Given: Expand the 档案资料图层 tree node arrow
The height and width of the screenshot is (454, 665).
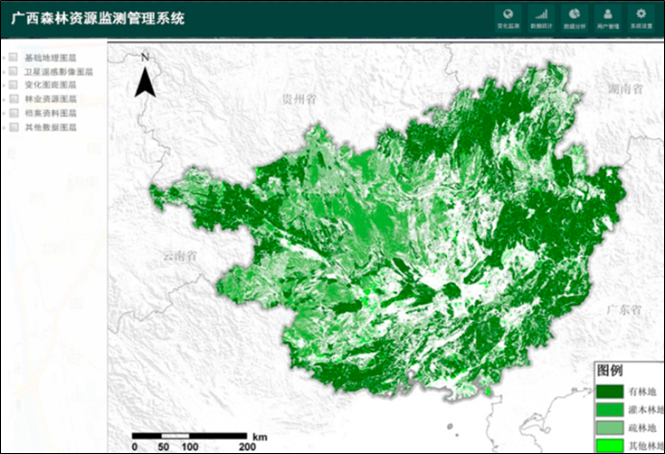Looking at the screenshot, I should 4,114.
